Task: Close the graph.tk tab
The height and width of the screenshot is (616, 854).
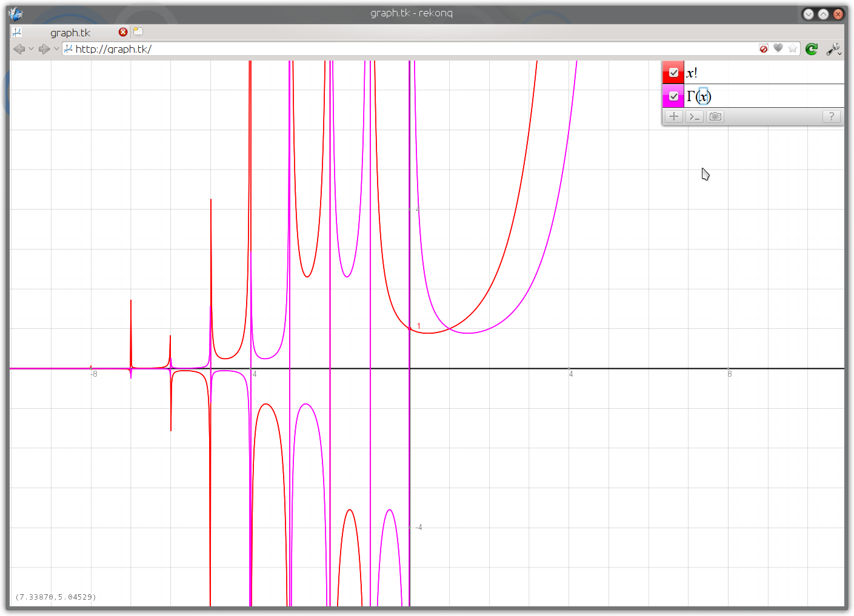Action: click(x=123, y=32)
